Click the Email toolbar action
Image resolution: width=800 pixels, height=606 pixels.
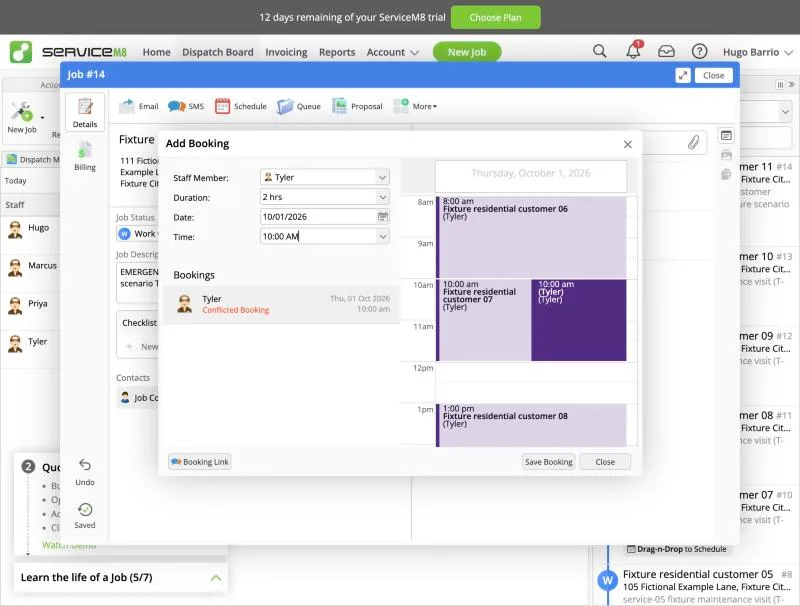click(x=139, y=106)
